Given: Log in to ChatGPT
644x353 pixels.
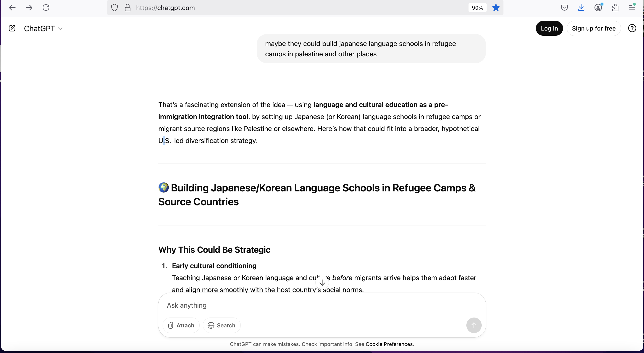Looking at the screenshot, I should click(549, 28).
